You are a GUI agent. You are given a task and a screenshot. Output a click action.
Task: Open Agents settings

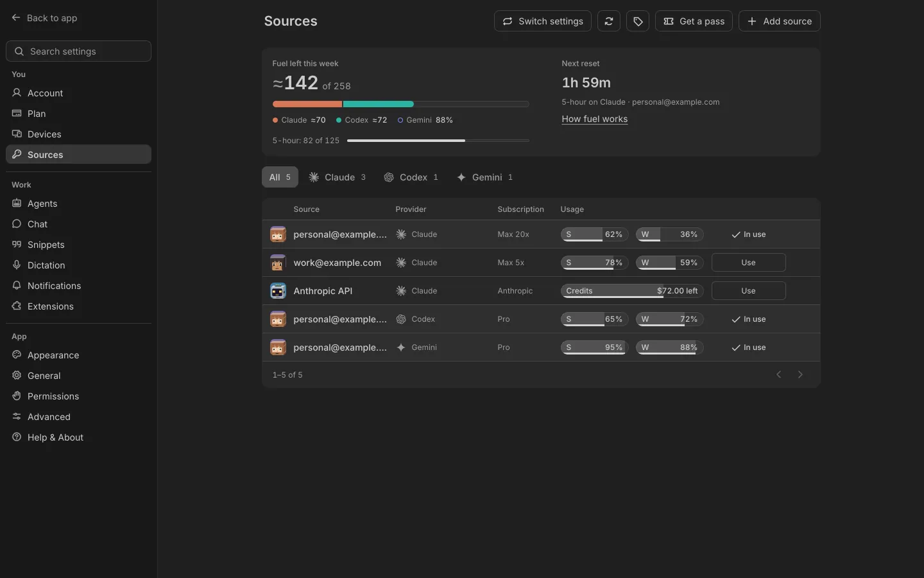[78, 204]
